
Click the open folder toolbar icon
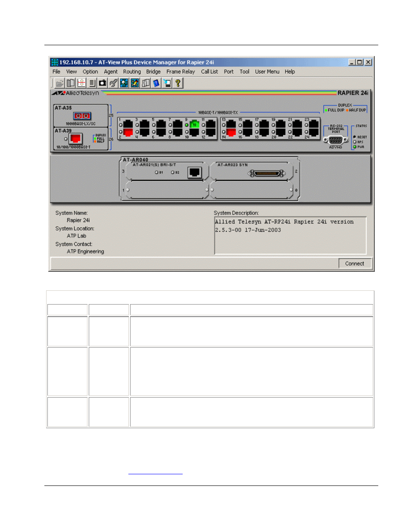point(60,83)
